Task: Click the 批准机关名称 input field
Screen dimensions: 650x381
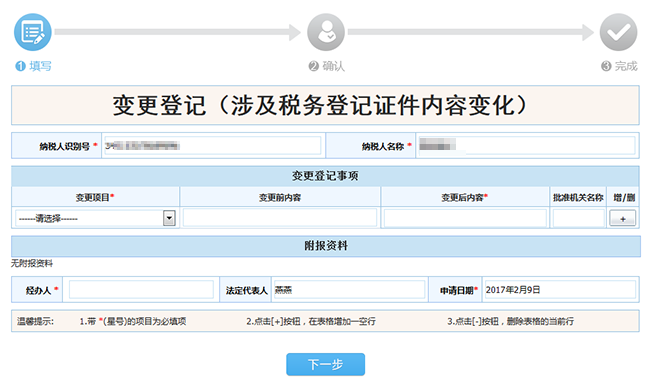Action: click(578, 218)
